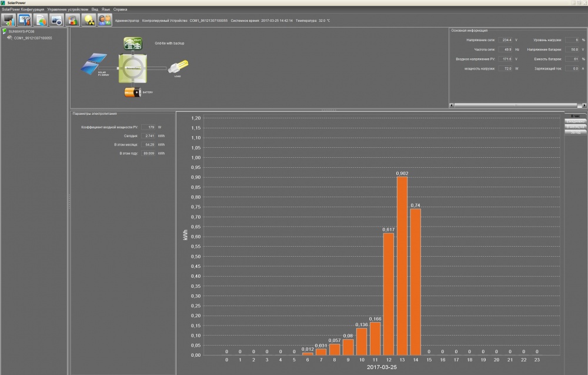This screenshot has height=375, width=588.
Task: Click right arrow of info panel scrollbar
Action: (x=583, y=105)
